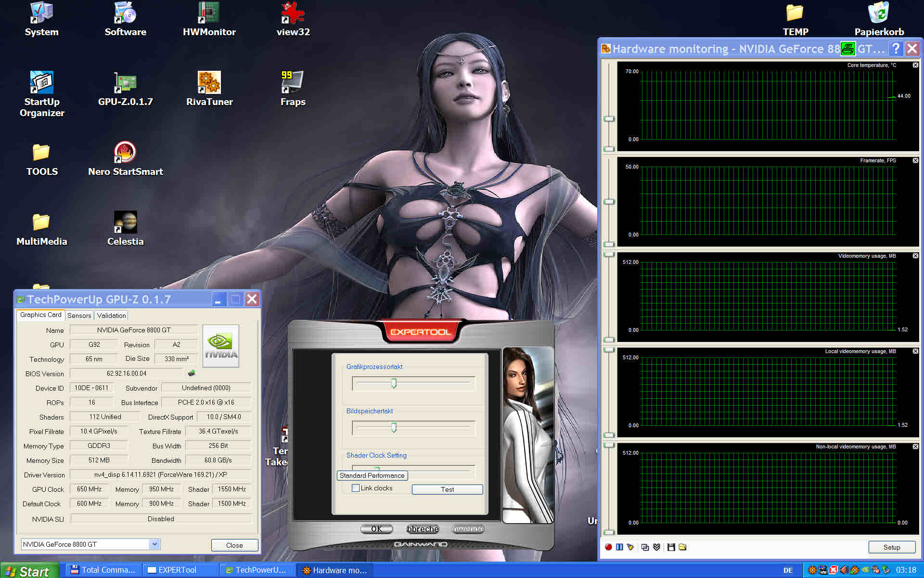Click the Abbrechen button in EXPERTool
Image resolution: width=924 pixels, height=578 pixels.
[423, 529]
